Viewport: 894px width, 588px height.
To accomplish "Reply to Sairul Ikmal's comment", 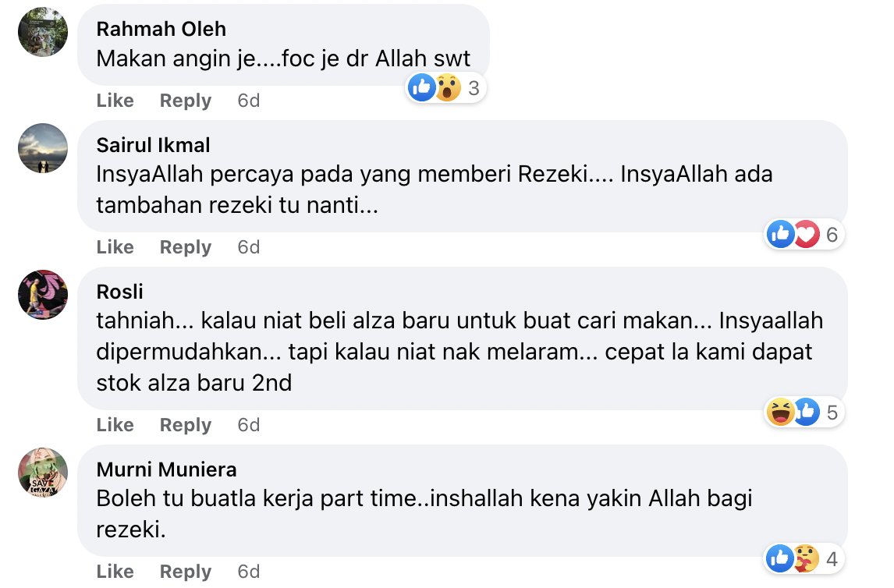I will point(186,247).
